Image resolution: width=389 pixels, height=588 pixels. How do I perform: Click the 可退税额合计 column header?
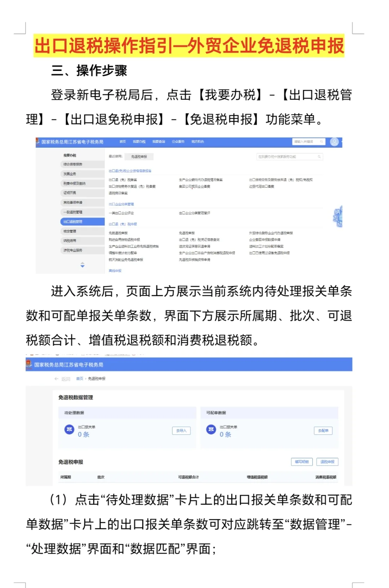tap(189, 477)
